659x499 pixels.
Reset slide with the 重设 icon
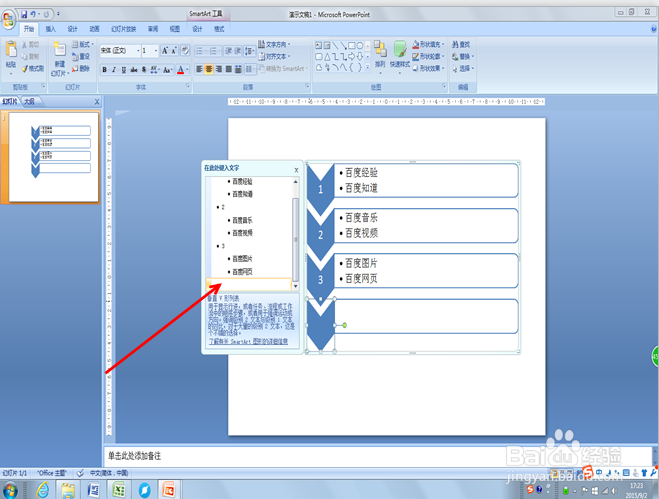coord(81,56)
